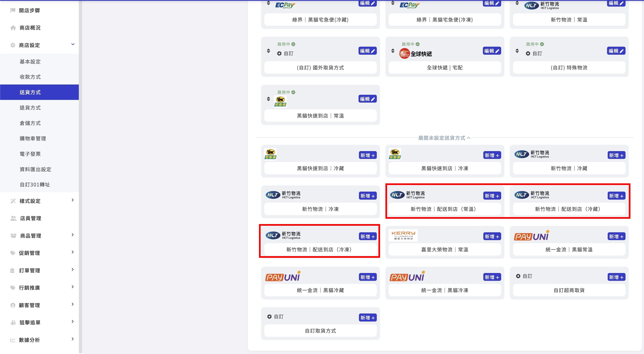Viewport: 644px width, 354px height.
Task: Click 編輯 on (自訂) 特殊物流 card
Action: click(x=616, y=51)
